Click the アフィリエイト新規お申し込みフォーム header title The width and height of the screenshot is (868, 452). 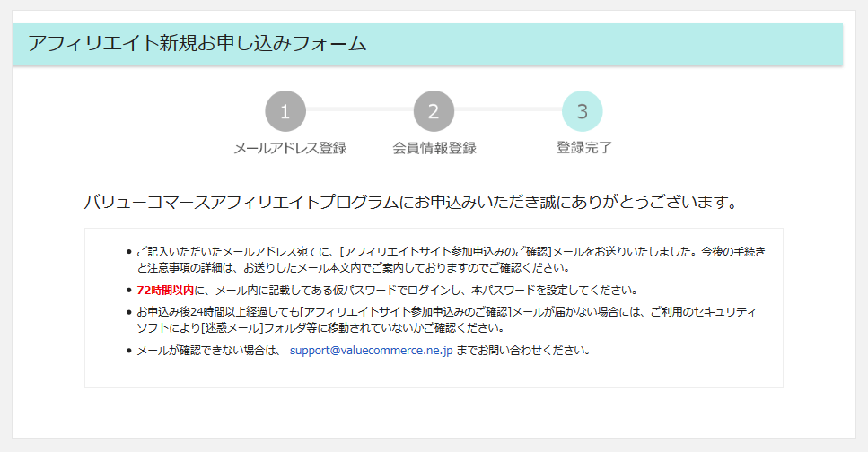pos(197,43)
